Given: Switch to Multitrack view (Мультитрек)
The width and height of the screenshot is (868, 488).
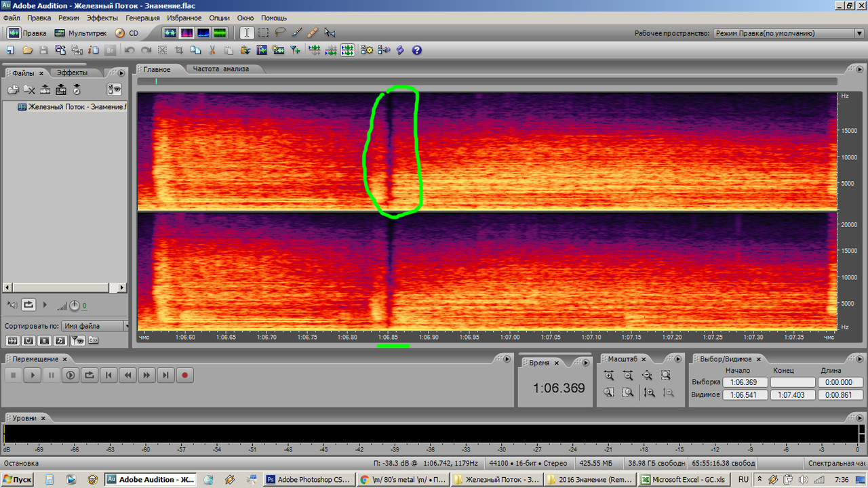Looking at the screenshot, I should pos(80,33).
